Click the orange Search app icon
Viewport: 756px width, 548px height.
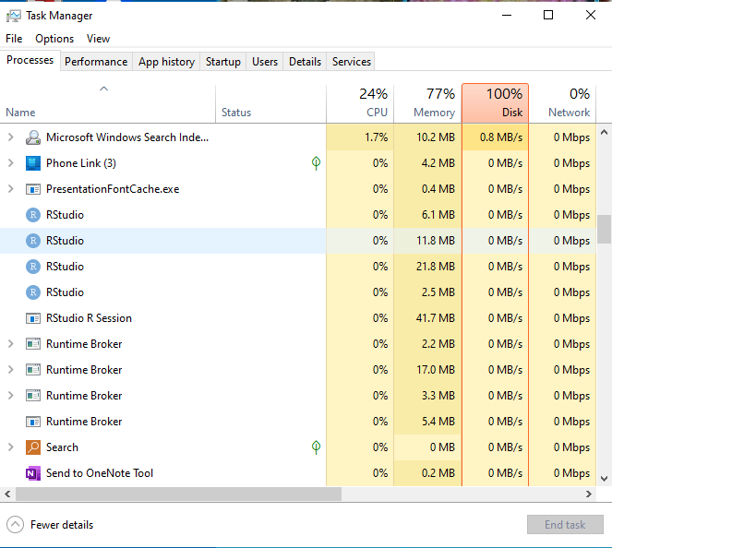tap(33, 447)
